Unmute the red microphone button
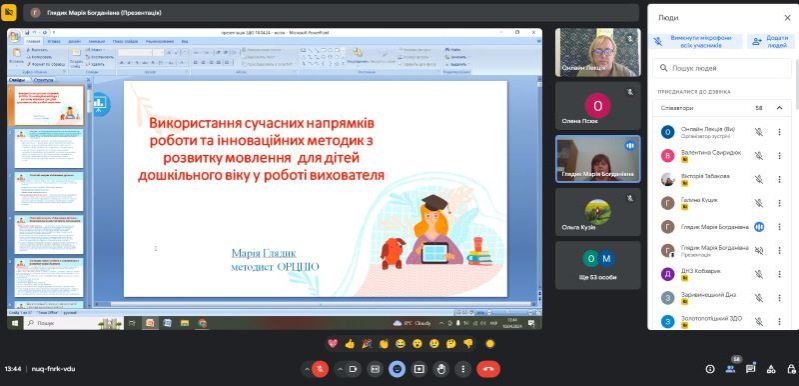This screenshot has height=386, width=799. tap(320, 369)
